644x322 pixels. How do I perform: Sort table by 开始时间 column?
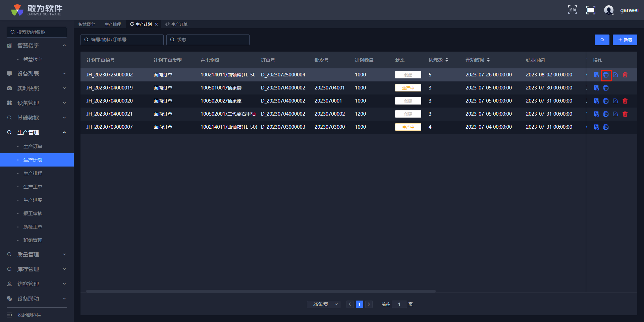488,60
